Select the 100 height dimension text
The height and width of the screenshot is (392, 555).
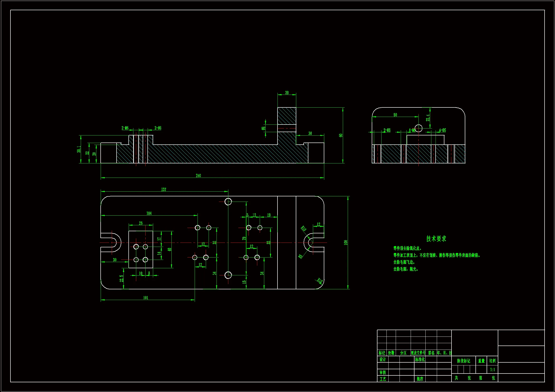point(346,242)
